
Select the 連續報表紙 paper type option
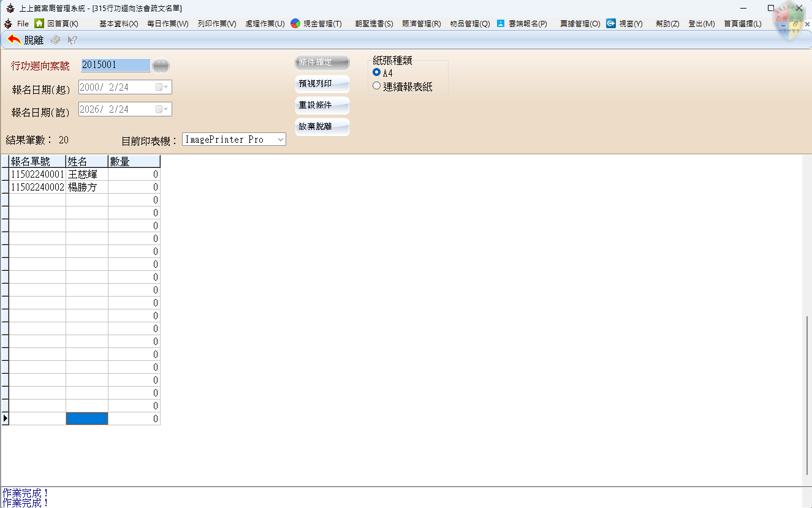click(377, 86)
